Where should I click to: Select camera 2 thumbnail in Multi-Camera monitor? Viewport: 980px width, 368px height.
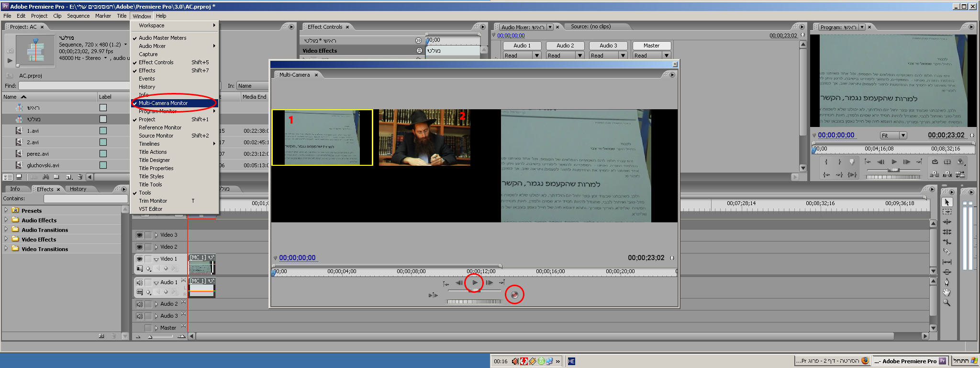[424, 138]
